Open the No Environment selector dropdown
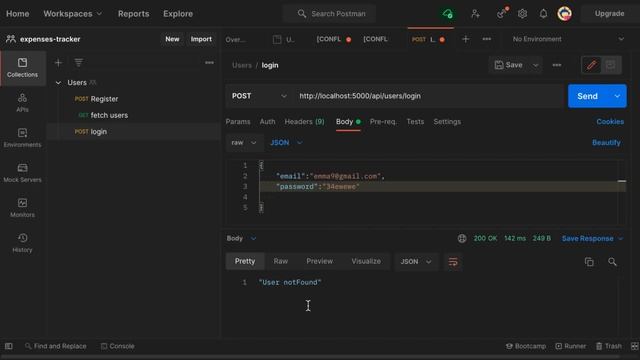This screenshot has height=360, width=640. (x=568, y=39)
